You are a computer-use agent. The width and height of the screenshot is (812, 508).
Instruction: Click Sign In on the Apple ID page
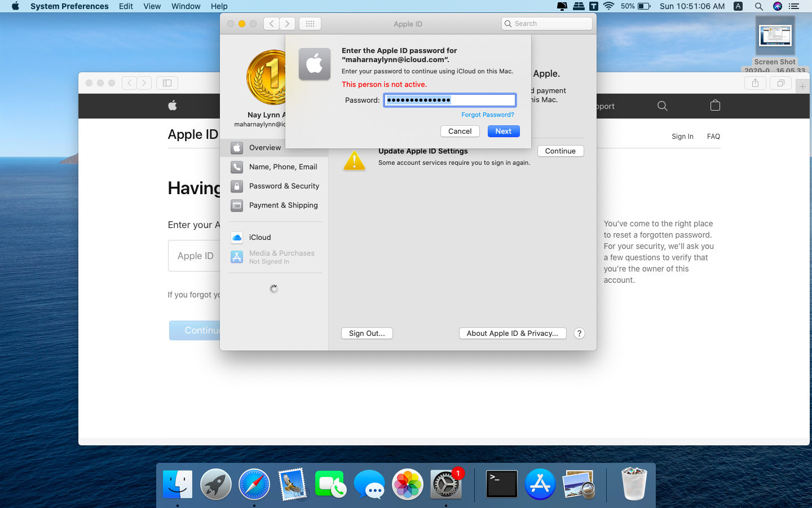682,136
